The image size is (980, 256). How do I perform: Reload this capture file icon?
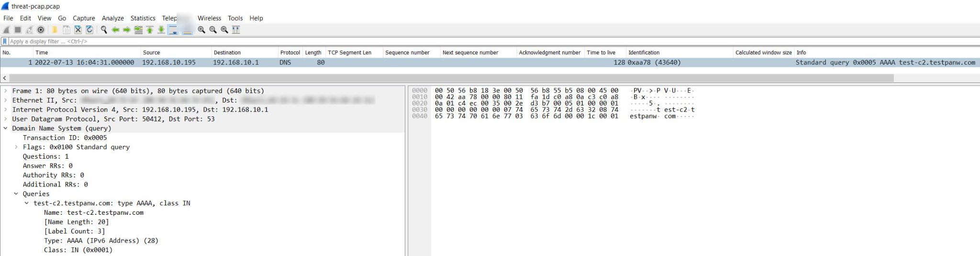(89, 30)
